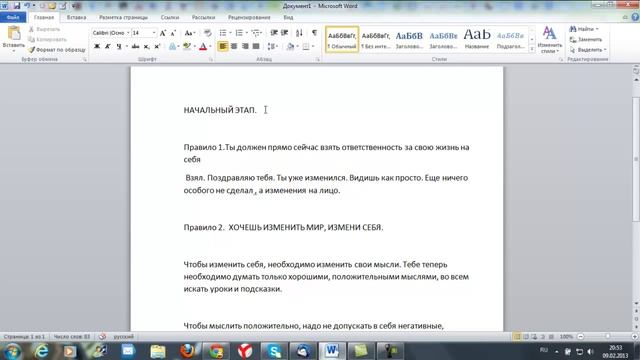Image resolution: width=640 pixels, height=360 pixels.
Task: Toggle paragraph marks (¶) display
Action: 314,33
